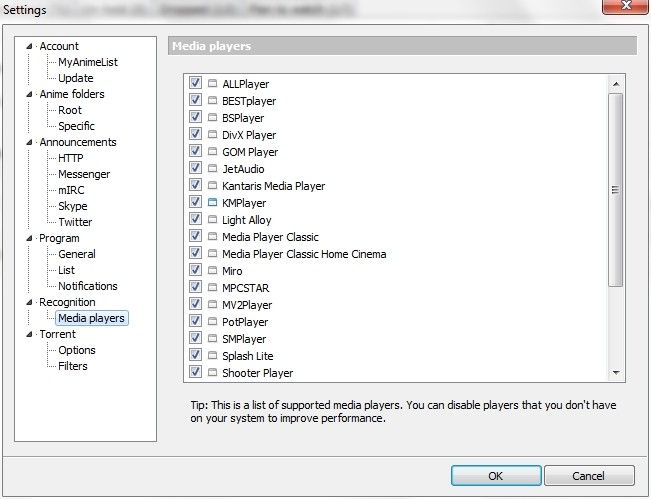The width and height of the screenshot is (651, 499).
Task: Click the window icon beside Light Alloy
Action: point(212,220)
